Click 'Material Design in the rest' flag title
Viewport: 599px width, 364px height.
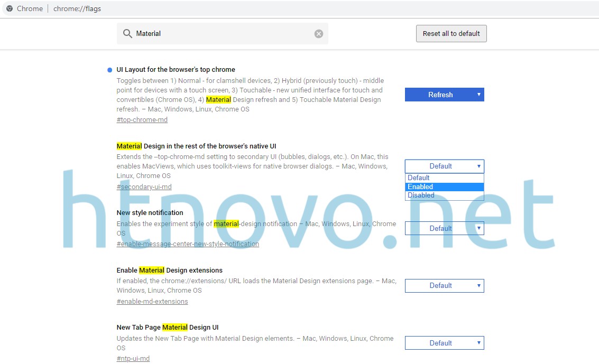196,146
